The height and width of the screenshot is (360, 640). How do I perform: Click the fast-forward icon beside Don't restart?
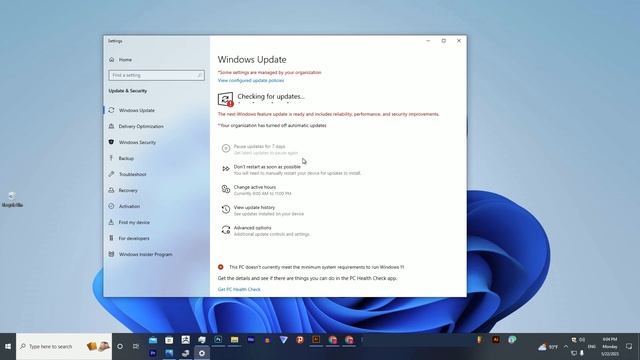tap(226, 169)
